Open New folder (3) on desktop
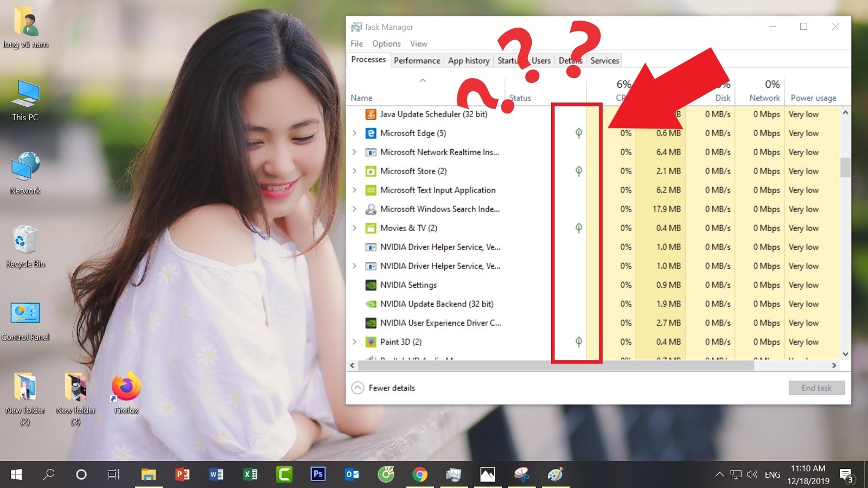Screen dimensions: 868x488 point(76,399)
